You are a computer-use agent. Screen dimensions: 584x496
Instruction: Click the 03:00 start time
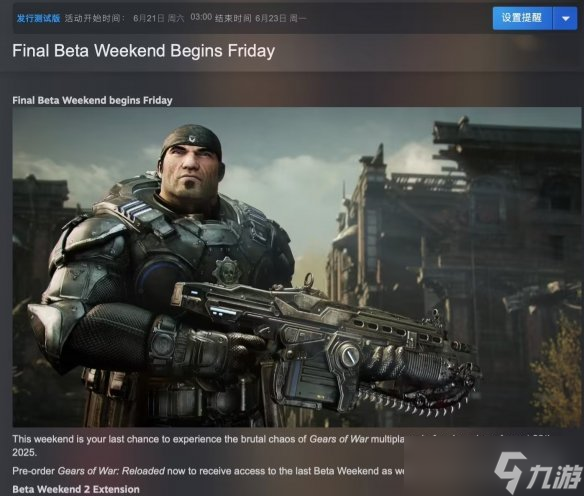tap(201, 17)
